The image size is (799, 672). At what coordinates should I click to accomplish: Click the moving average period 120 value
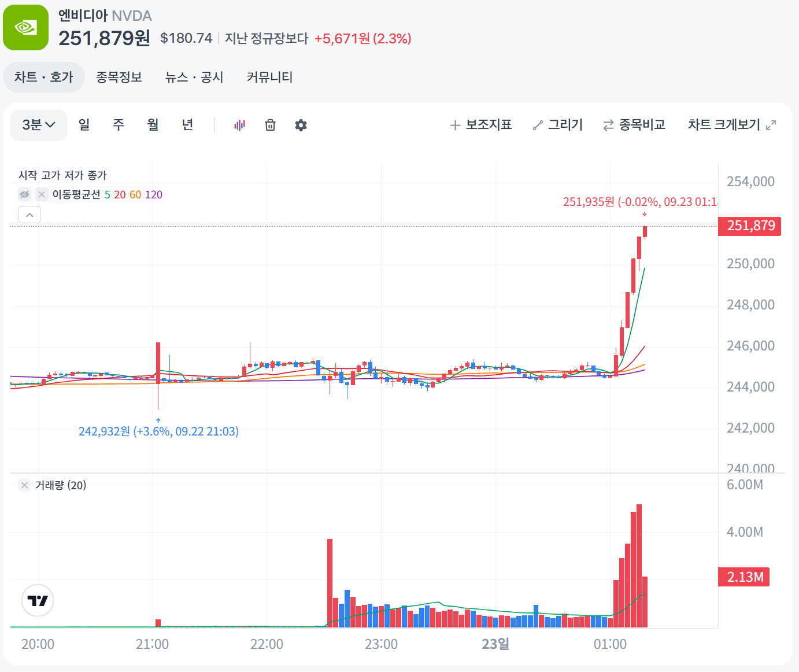[x=154, y=195]
